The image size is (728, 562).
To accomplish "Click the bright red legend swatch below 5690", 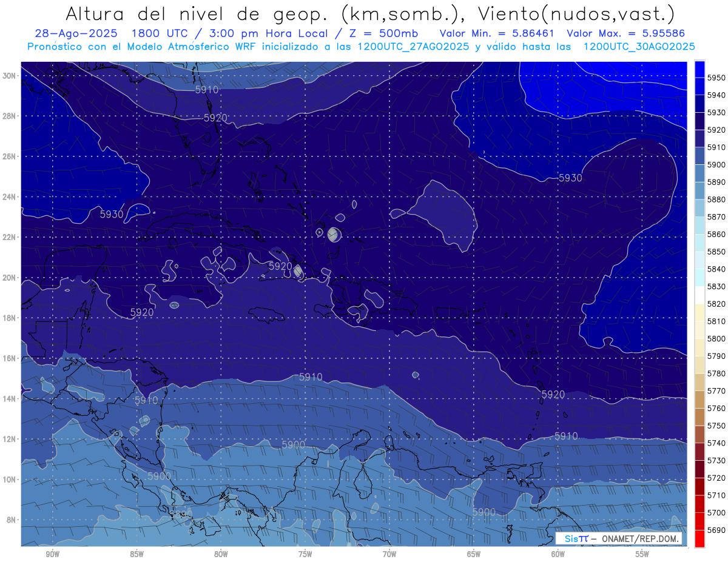I will [699, 538].
